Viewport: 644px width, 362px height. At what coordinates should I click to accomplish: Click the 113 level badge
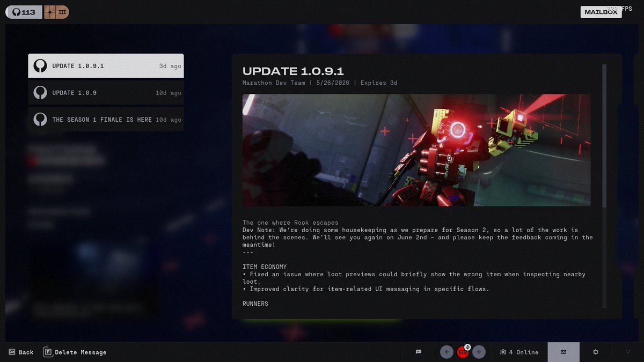pos(24,12)
